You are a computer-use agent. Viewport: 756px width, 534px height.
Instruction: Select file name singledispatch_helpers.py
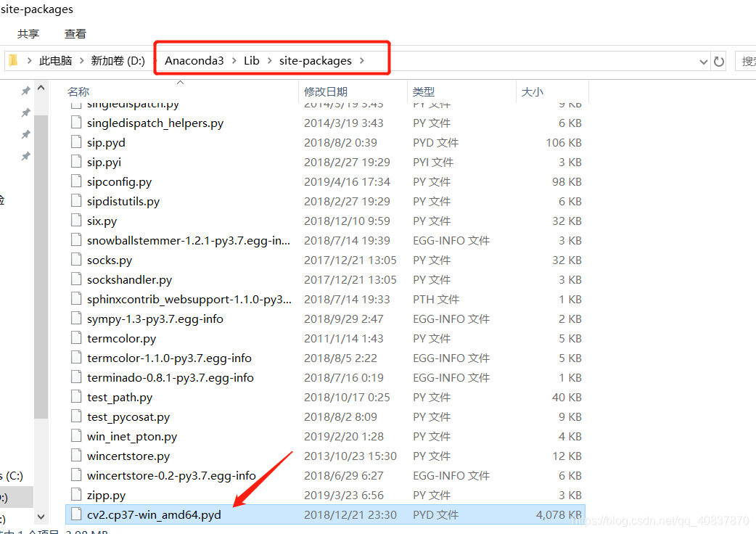point(155,123)
